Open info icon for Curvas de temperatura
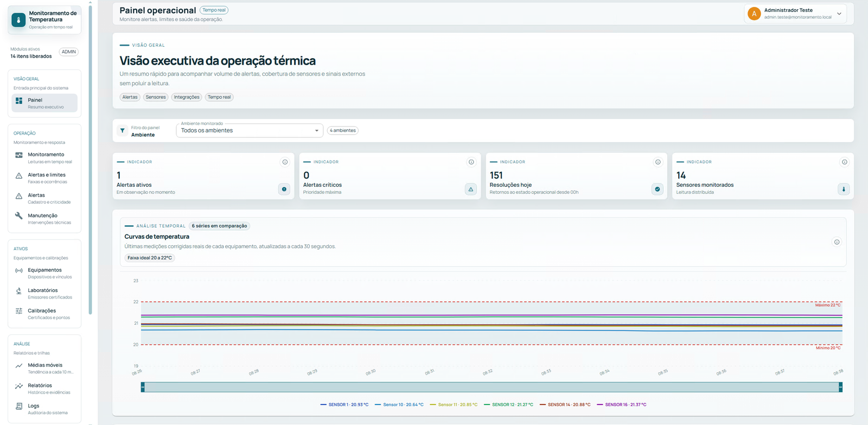Image resolution: width=868 pixels, height=425 pixels. tap(837, 242)
